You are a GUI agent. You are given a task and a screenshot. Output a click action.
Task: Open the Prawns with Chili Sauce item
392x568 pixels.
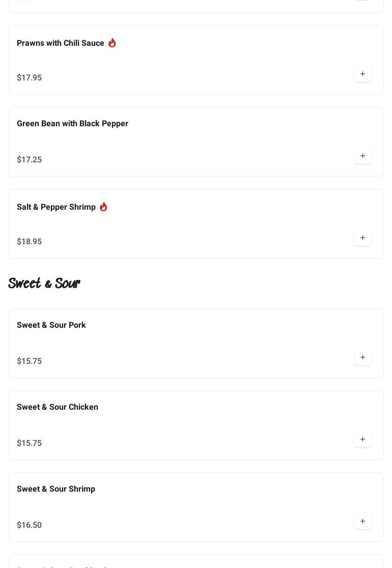coord(61,43)
